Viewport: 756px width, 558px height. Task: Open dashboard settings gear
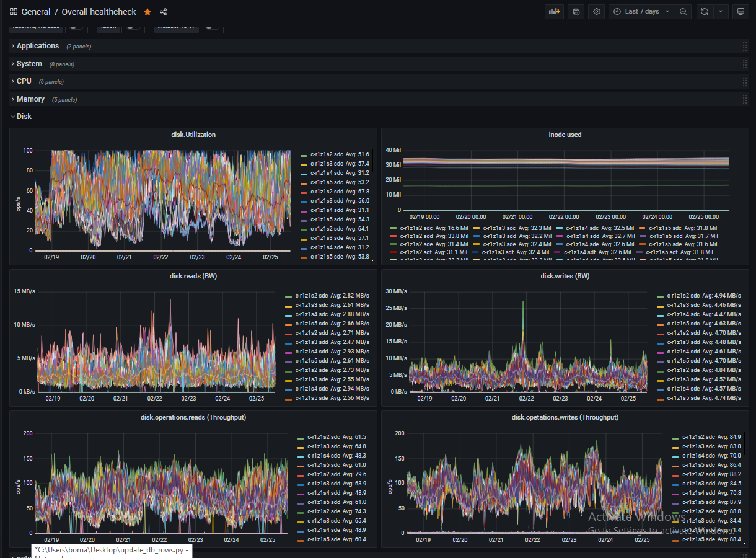pyautogui.click(x=597, y=12)
